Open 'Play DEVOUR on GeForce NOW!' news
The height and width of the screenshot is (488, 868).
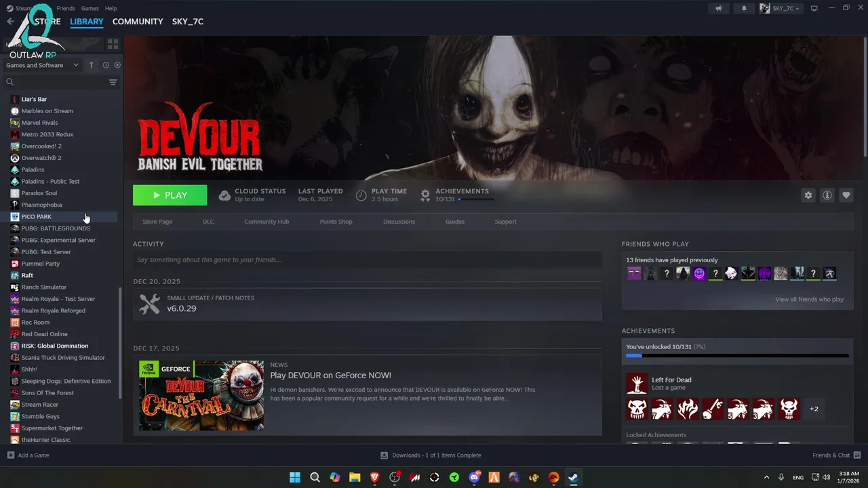tap(330, 375)
